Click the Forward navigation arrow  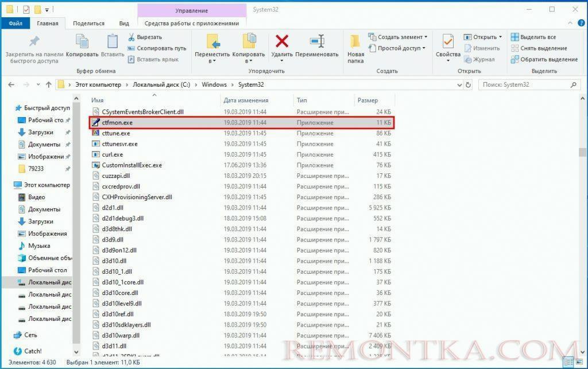click(26, 85)
